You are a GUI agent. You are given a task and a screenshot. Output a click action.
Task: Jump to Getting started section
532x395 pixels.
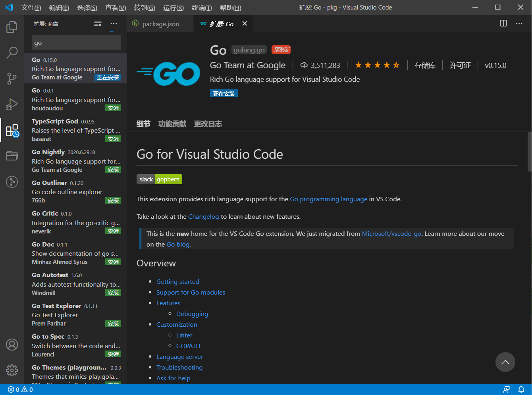point(177,281)
